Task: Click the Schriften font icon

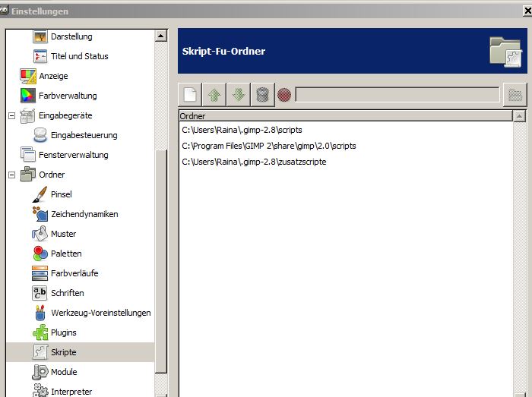Action: [40, 293]
